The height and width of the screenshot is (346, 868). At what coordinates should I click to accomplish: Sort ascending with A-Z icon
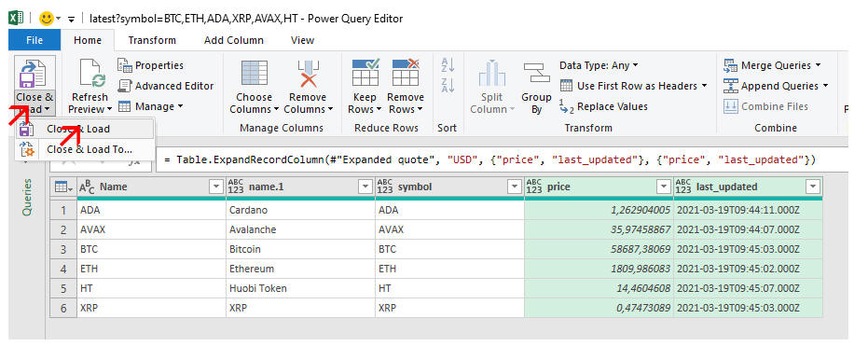448,64
